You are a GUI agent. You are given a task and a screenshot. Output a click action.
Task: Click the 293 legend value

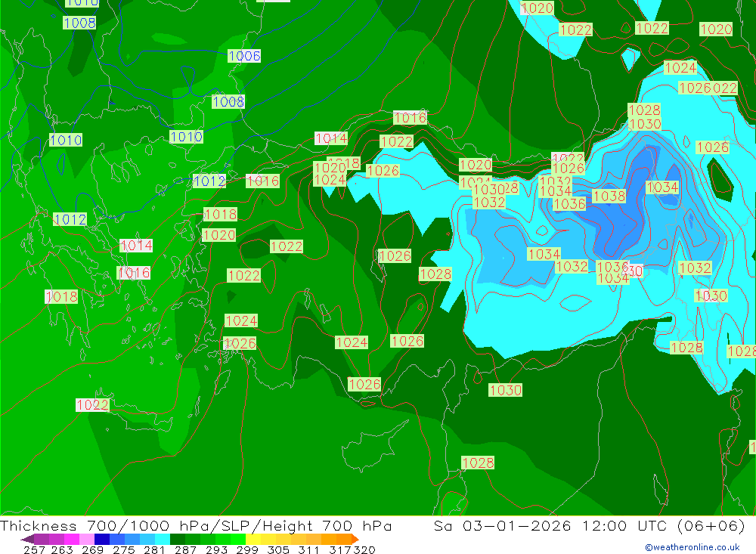(216, 549)
